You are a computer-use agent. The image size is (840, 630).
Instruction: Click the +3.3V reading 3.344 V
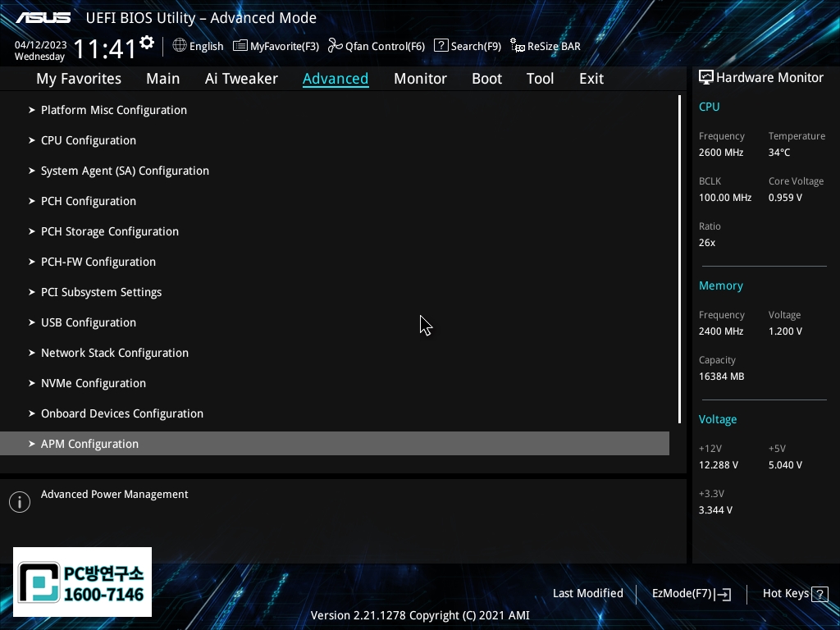pos(715,510)
